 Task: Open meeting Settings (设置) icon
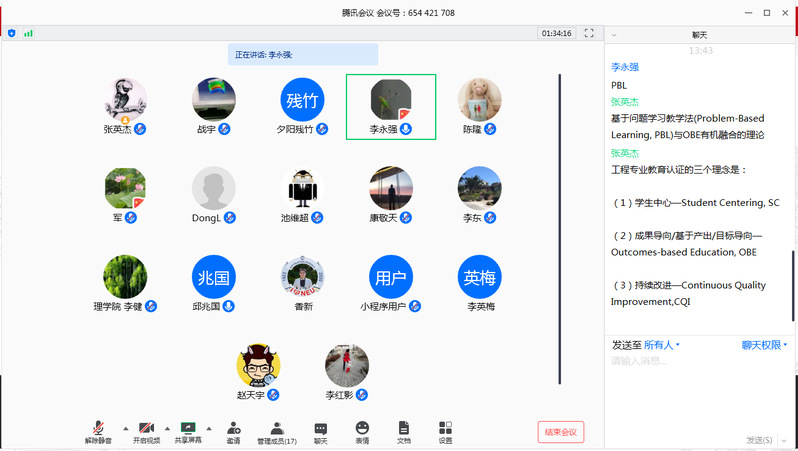click(445, 431)
